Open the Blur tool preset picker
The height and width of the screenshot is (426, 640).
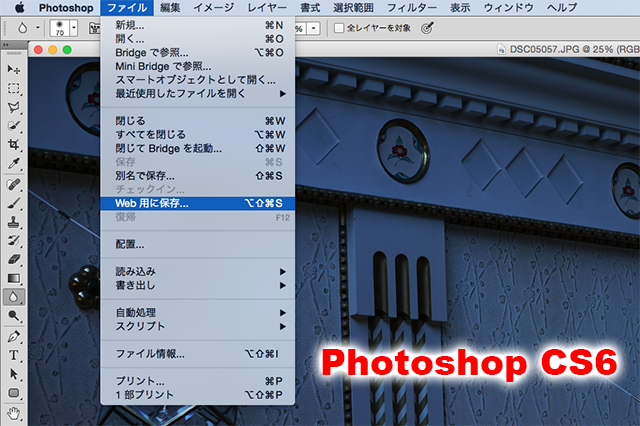coord(22,28)
